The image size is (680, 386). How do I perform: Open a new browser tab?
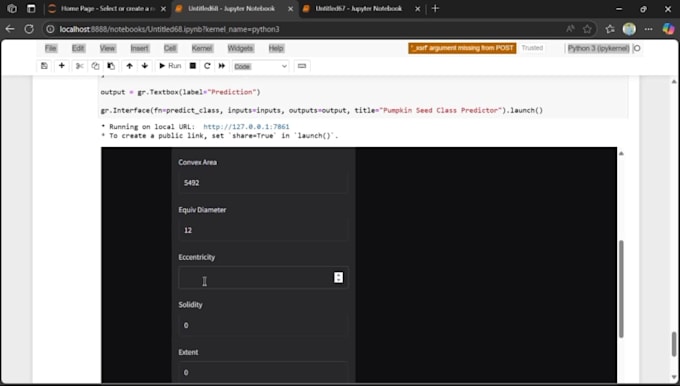coord(435,9)
